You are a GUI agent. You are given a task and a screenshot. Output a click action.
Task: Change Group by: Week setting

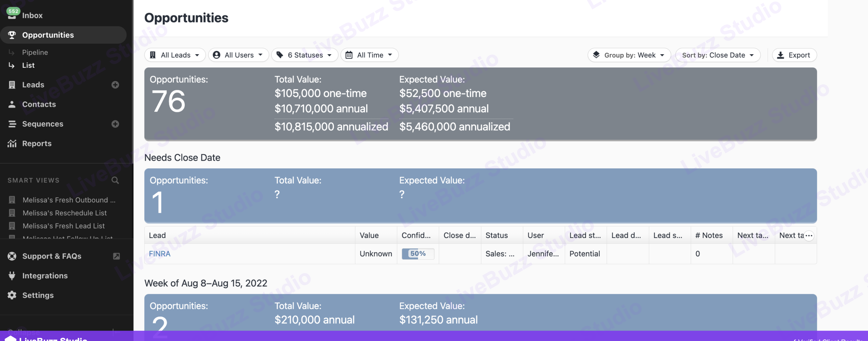pos(629,55)
